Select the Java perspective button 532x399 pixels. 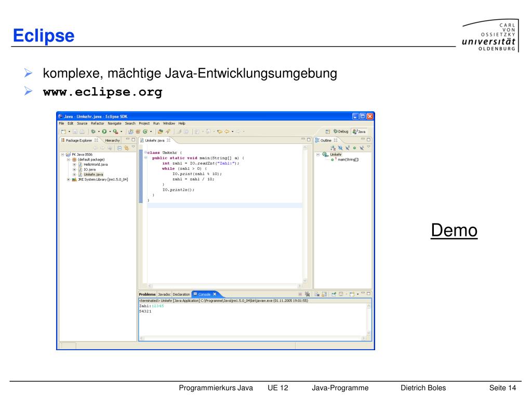[x=359, y=131]
